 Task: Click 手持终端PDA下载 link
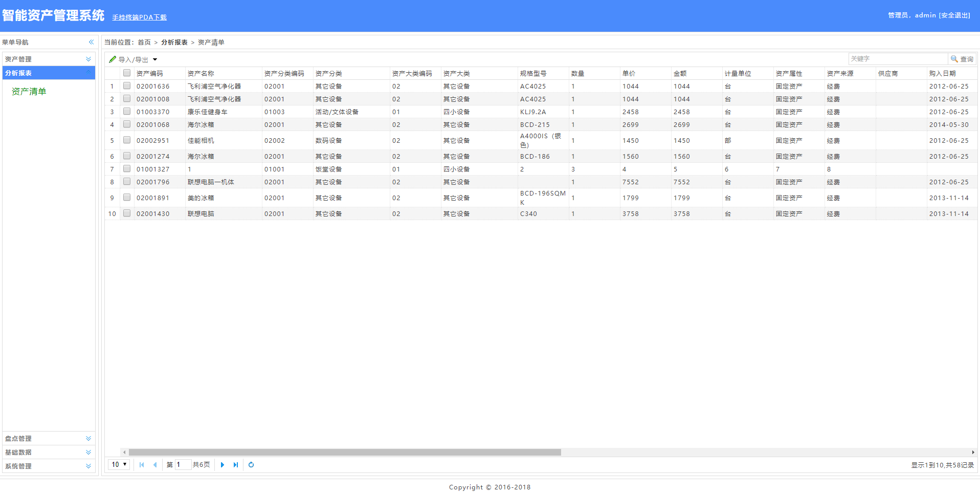(x=140, y=17)
